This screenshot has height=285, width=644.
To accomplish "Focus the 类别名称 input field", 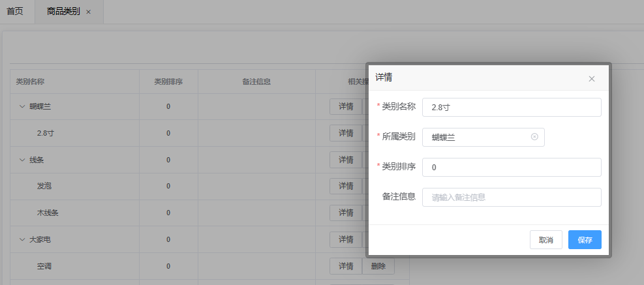I will coord(511,107).
